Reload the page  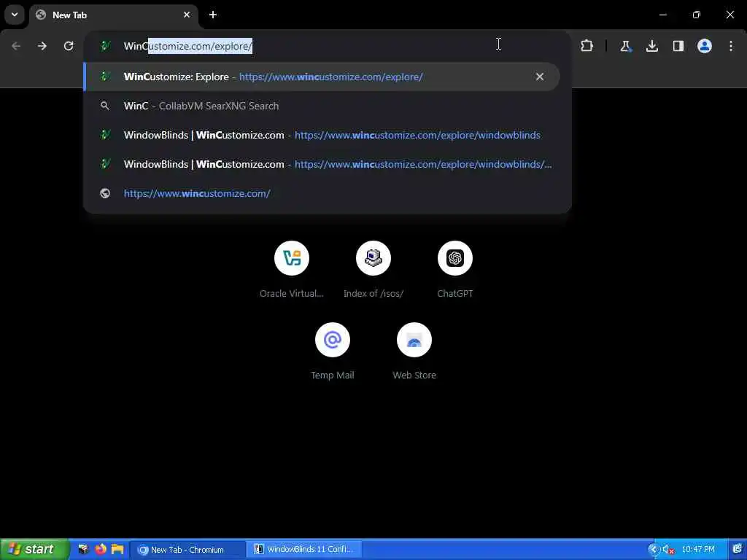click(x=69, y=46)
